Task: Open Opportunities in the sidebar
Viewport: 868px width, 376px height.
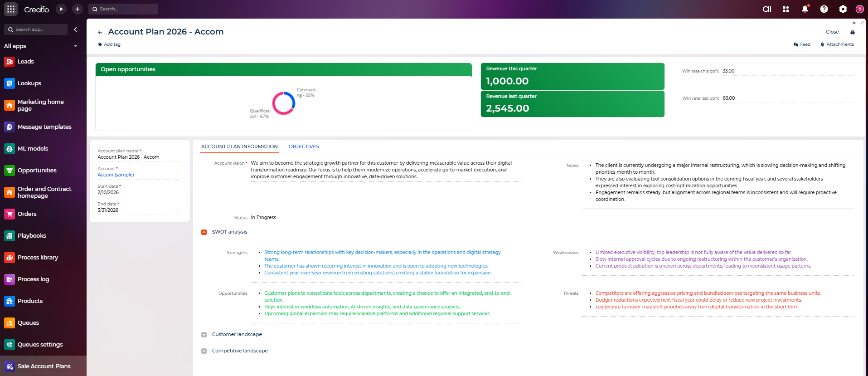Action: tap(37, 171)
